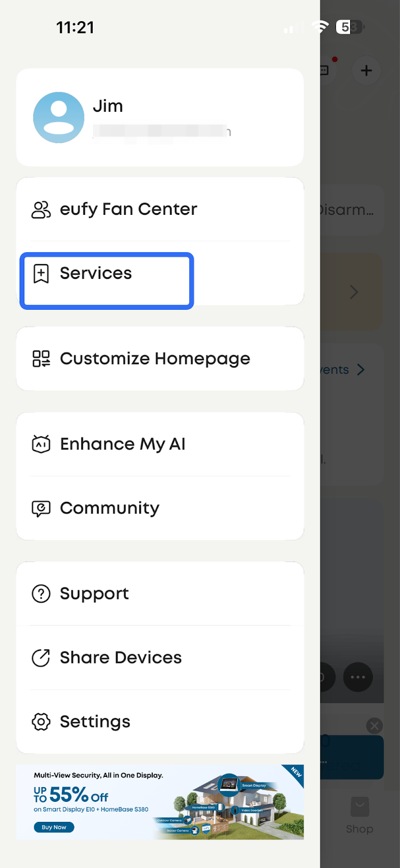Screen dimensions: 400x868
Task: Close the banner with X icon
Action: point(375,725)
